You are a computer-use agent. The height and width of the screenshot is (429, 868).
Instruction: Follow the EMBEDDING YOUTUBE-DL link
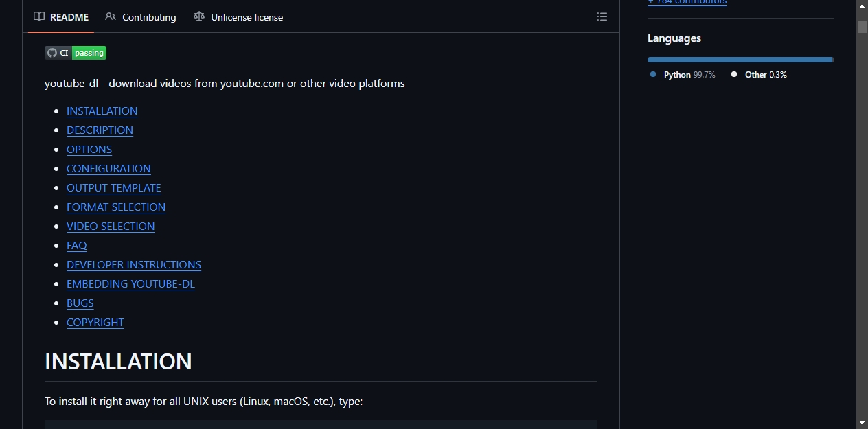130,284
